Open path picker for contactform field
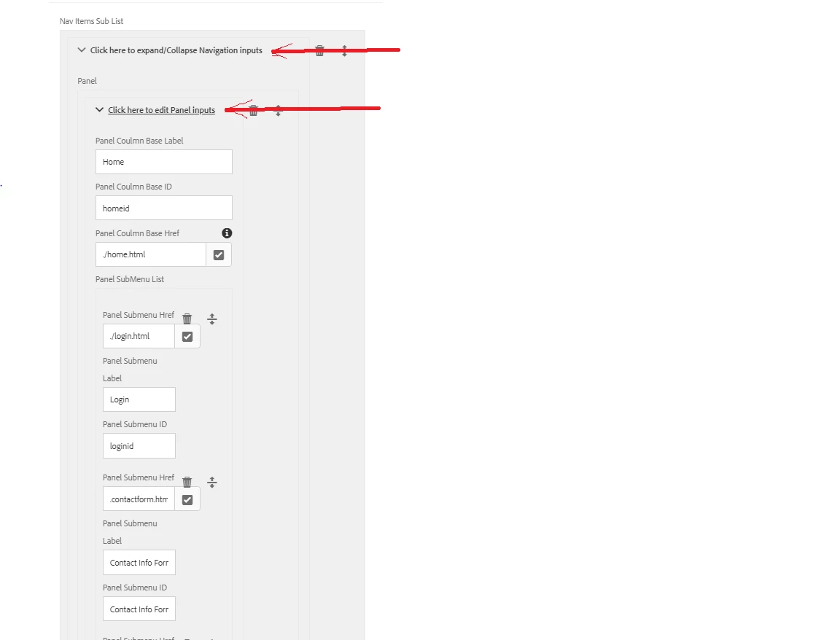 [x=187, y=500]
